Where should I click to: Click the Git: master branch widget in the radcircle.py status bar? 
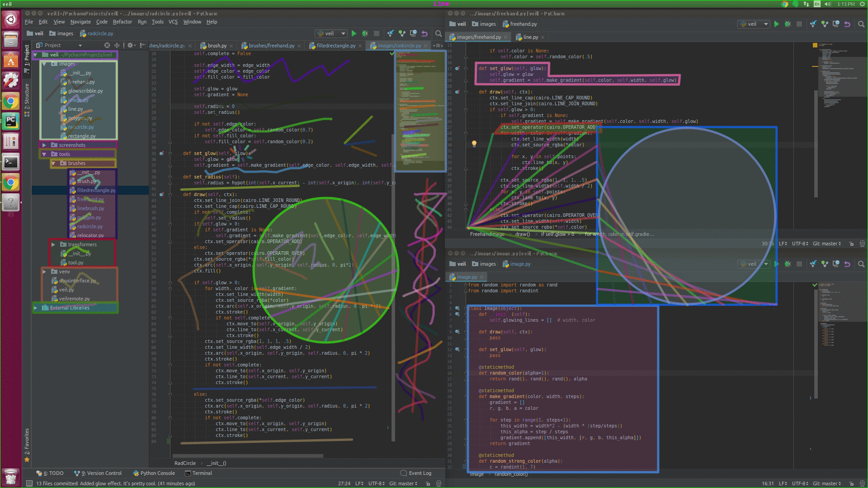[402, 483]
